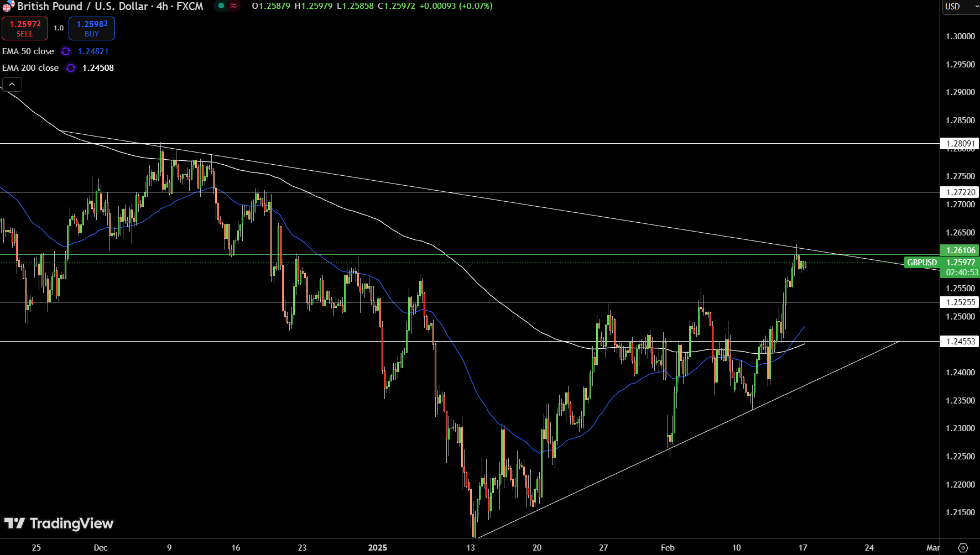Click the 1.29000 price axis label
Viewport: 980px width, 555px height.
(x=960, y=92)
